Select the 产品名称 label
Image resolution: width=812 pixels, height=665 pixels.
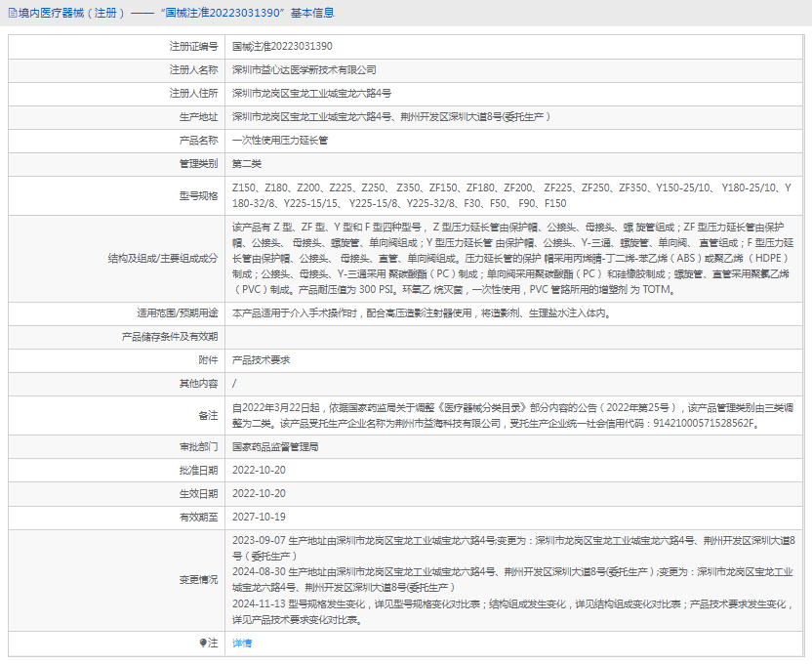[199, 141]
